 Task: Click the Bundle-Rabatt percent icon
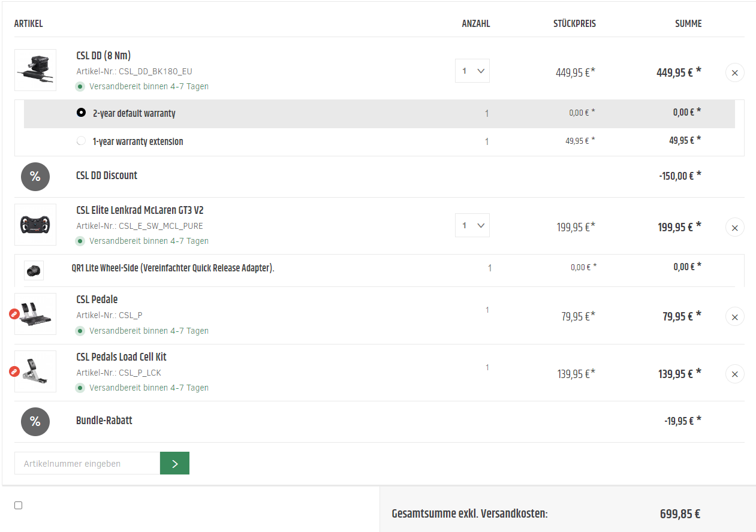[35, 421]
